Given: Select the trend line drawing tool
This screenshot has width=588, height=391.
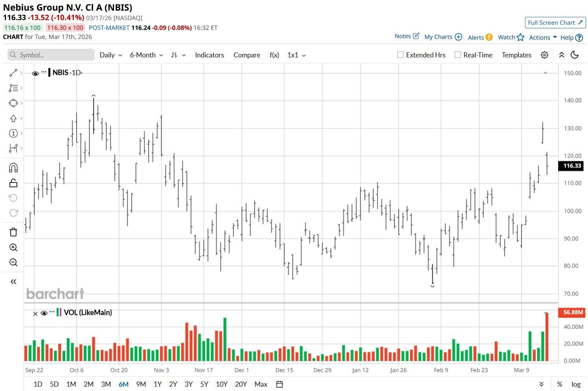Looking at the screenshot, I should pyautogui.click(x=13, y=73).
